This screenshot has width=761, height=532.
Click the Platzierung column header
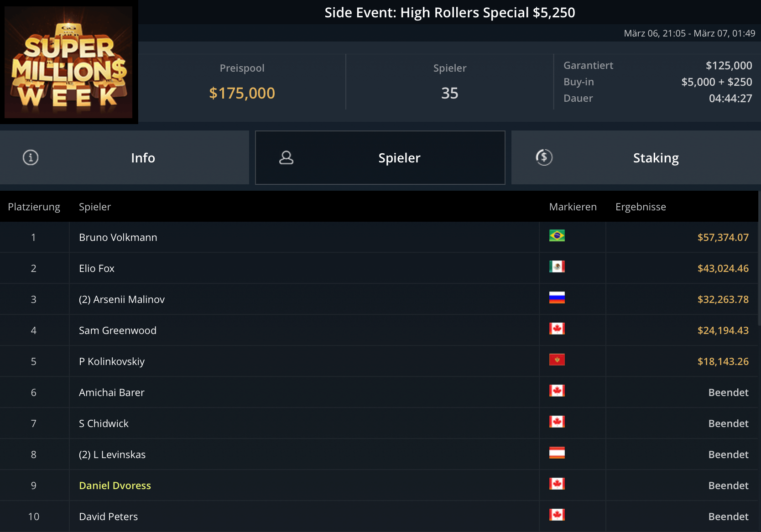click(x=34, y=207)
